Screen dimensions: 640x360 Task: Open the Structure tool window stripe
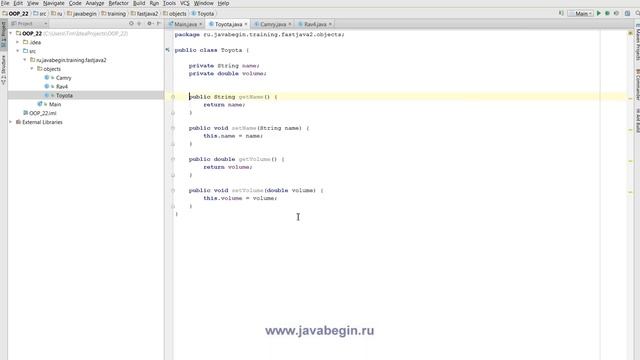click(x=4, y=69)
